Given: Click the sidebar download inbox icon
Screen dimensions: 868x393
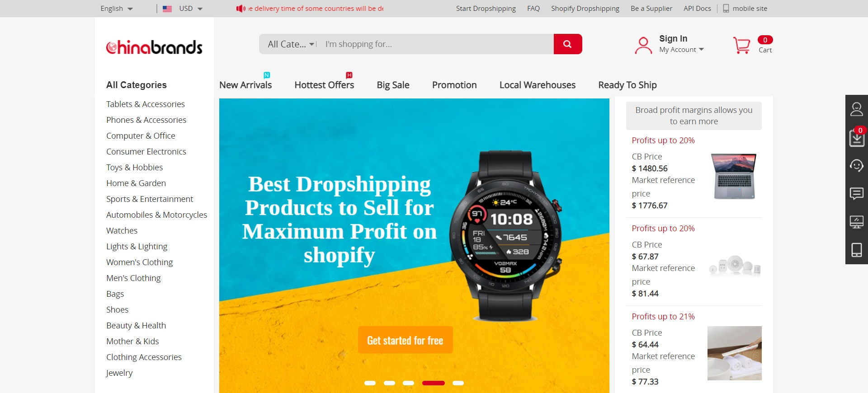Looking at the screenshot, I should pyautogui.click(x=857, y=137).
